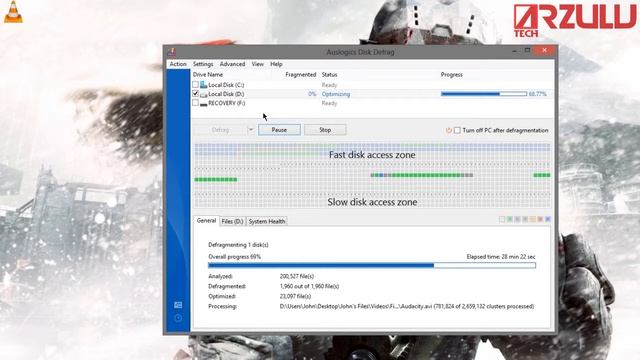The height and width of the screenshot is (360, 640).
Task: Select the Local Disk (D:) drive name
Action: 226,94
